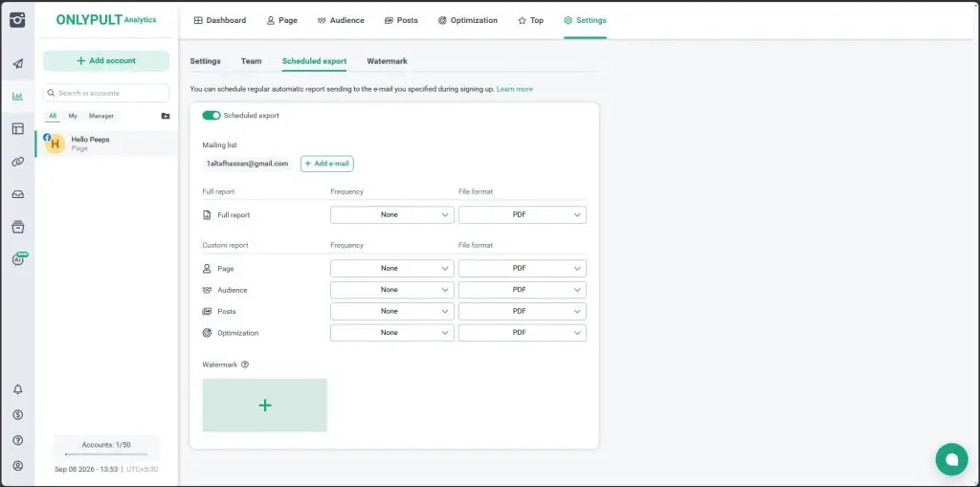Follow the Learn more link
The height and width of the screenshot is (487, 980).
(x=514, y=89)
